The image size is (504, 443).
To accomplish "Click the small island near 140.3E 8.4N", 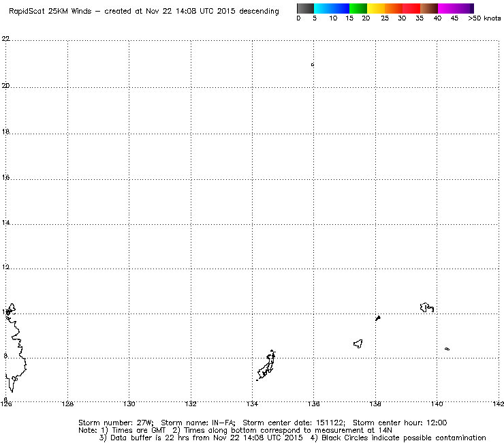I will (x=447, y=349).
